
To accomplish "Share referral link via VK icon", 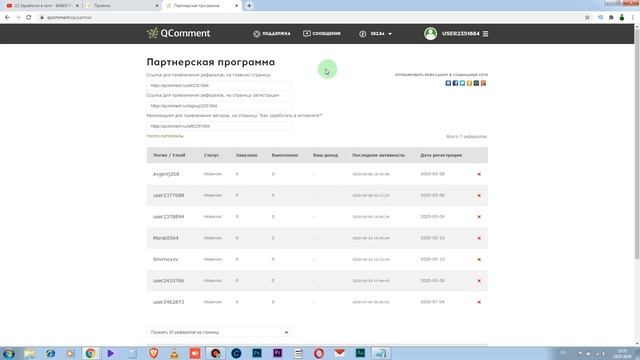I will coord(448,83).
